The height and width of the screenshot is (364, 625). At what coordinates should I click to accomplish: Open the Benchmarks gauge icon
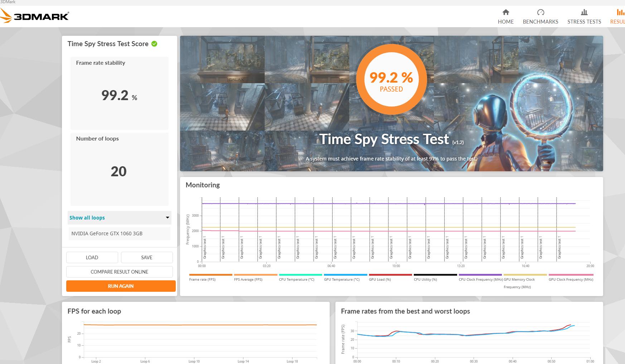coord(541,13)
